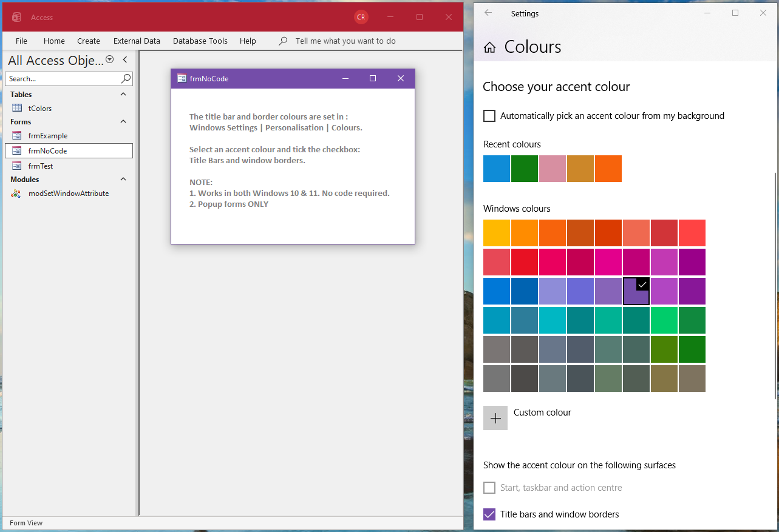The height and width of the screenshot is (532, 779).
Task: Pick the blue recent colour swatch
Action: pyautogui.click(x=497, y=169)
